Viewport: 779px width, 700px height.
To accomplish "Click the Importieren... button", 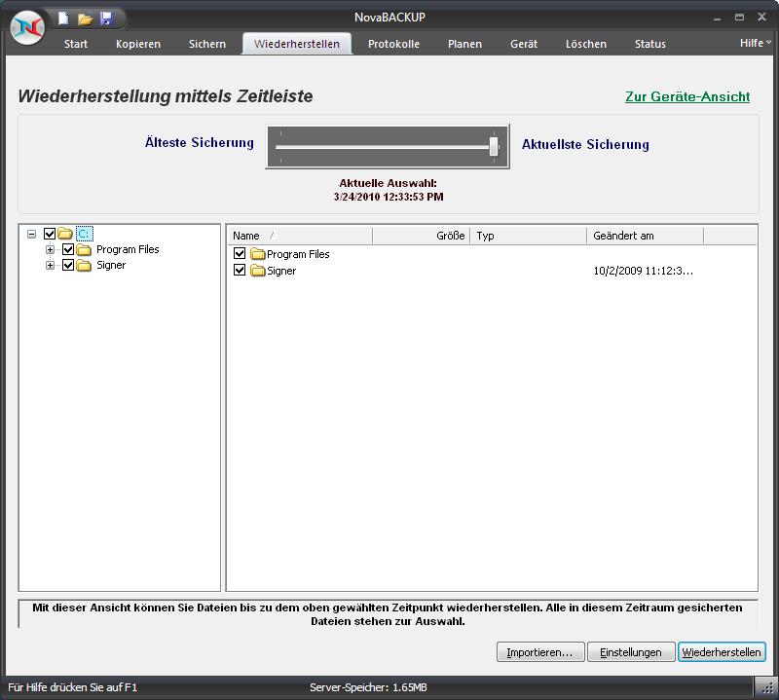I will pyautogui.click(x=540, y=652).
